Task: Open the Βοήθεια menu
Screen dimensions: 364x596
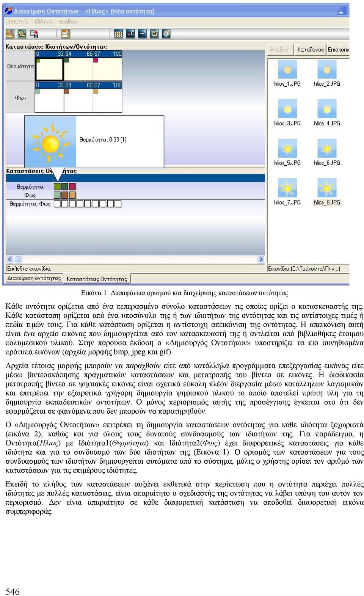Action: click(68, 22)
